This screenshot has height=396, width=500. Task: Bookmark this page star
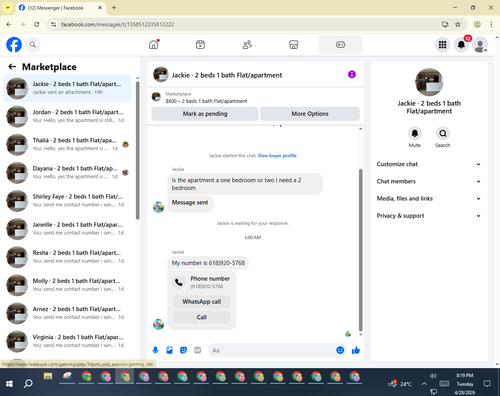click(x=458, y=24)
